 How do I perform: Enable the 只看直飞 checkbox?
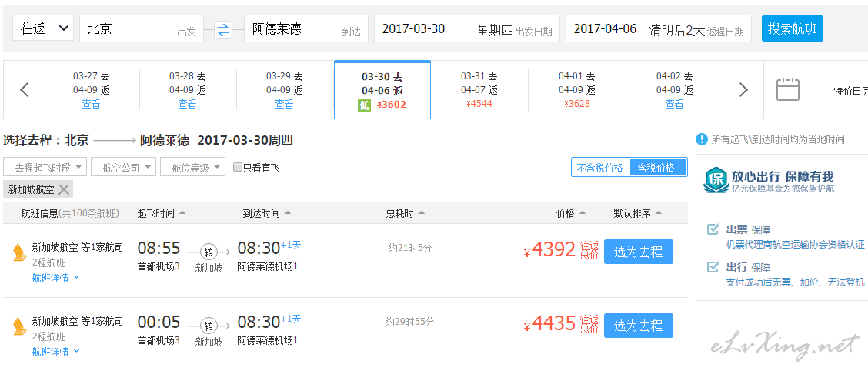tap(238, 167)
